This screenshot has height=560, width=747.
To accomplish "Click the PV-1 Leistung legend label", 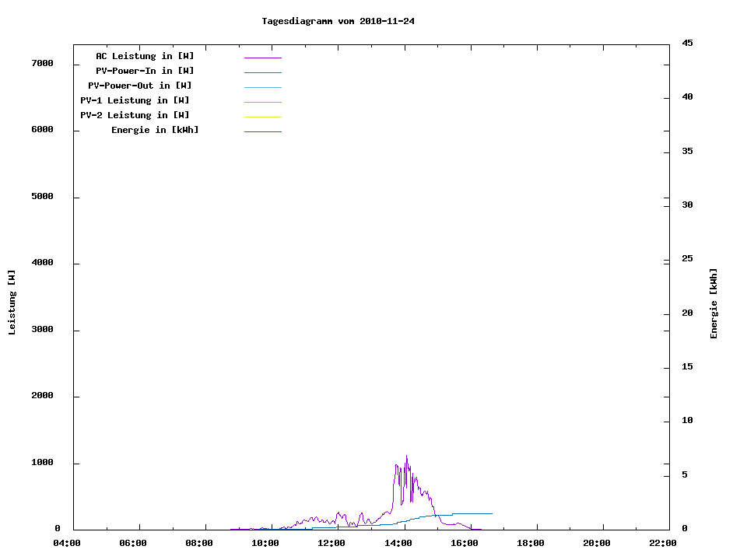I will point(135,100).
